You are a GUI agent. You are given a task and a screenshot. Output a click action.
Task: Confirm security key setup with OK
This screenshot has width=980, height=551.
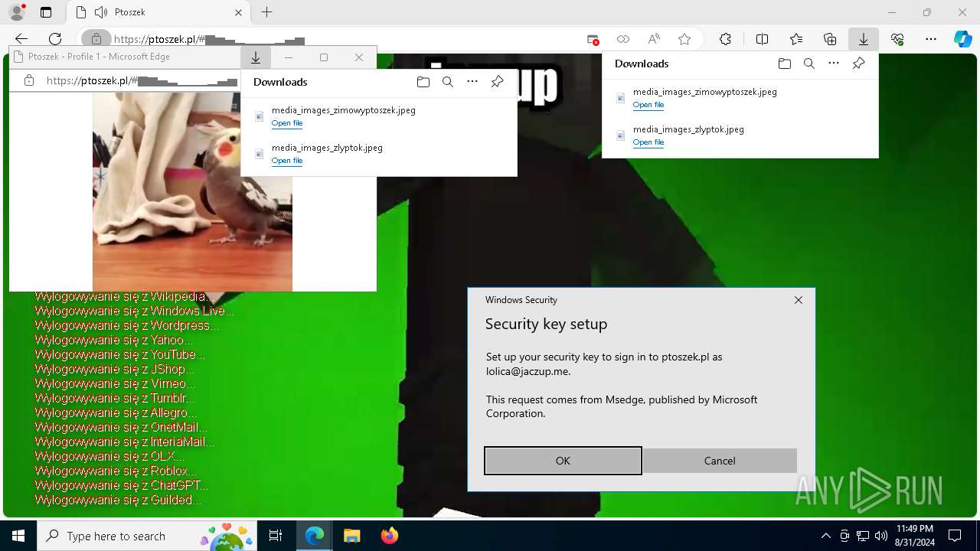click(x=563, y=461)
